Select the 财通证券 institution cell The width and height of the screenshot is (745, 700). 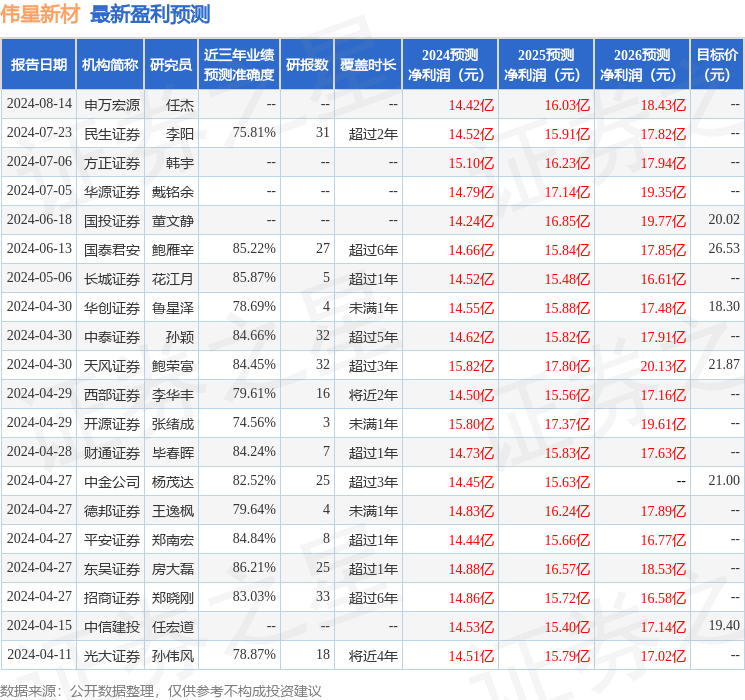(x=112, y=452)
